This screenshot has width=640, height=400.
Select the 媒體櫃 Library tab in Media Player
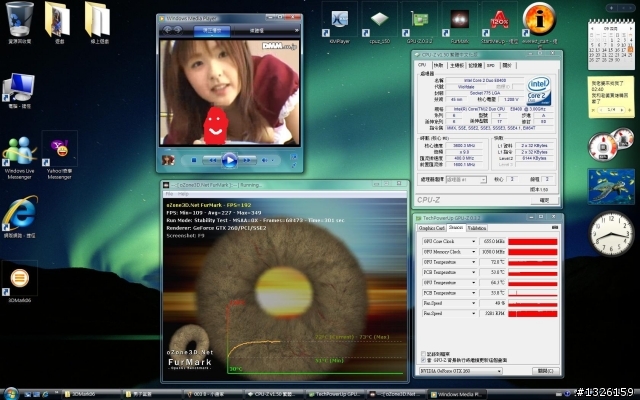click(x=256, y=31)
